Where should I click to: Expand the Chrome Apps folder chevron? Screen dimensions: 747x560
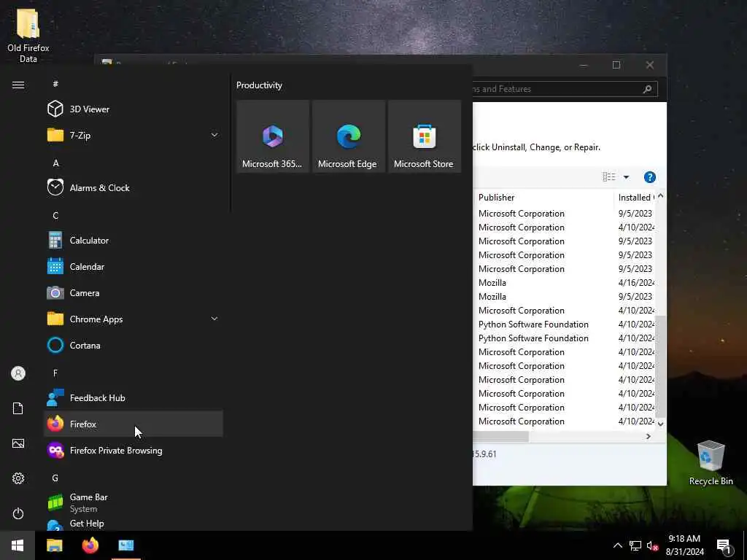pyautogui.click(x=214, y=319)
